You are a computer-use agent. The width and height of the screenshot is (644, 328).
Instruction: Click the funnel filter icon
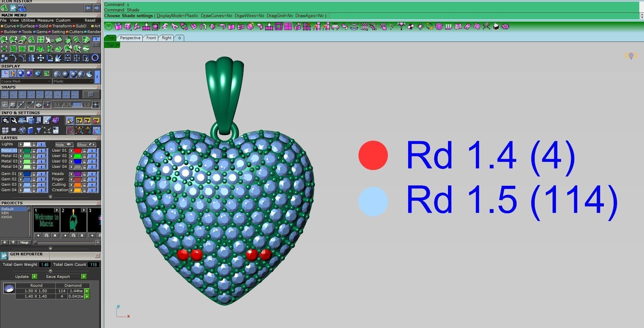pyautogui.click(x=39, y=130)
